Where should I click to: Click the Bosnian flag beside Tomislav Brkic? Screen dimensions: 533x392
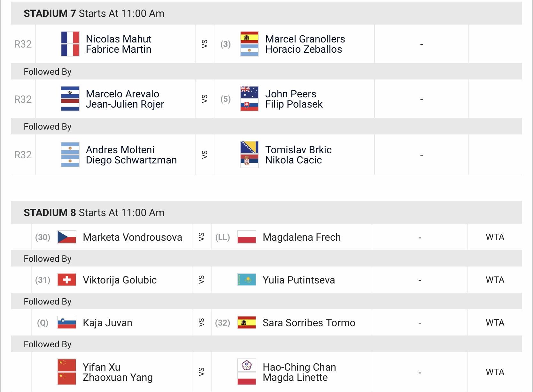pyautogui.click(x=249, y=147)
